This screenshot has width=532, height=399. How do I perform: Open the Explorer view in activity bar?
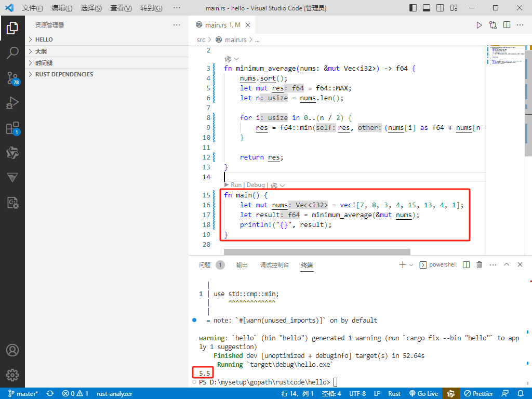coord(12,28)
